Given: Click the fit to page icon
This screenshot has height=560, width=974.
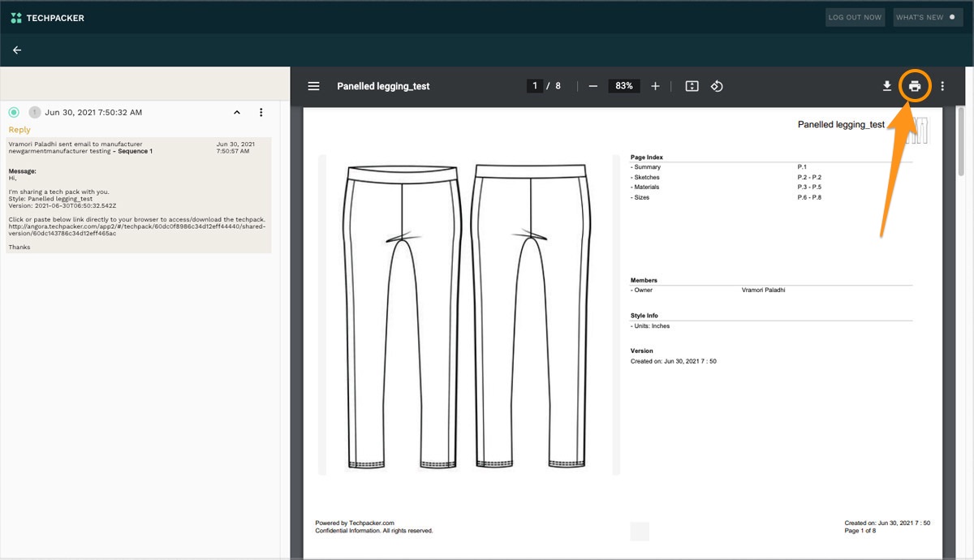Looking at the screenshot, I should 692,86.
